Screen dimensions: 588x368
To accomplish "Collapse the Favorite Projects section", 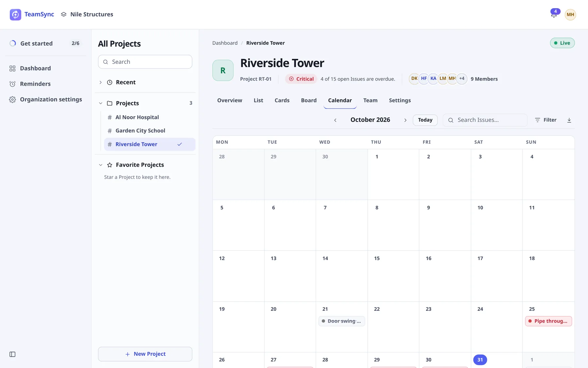I will 101,165.
